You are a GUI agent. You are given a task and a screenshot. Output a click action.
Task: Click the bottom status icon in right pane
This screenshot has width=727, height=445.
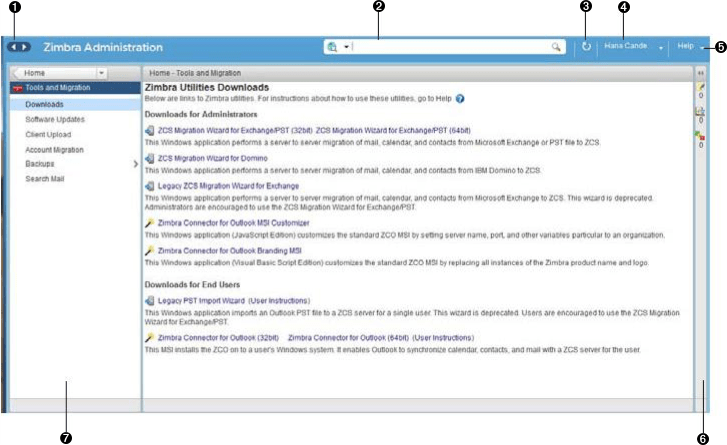pos(700,136)
